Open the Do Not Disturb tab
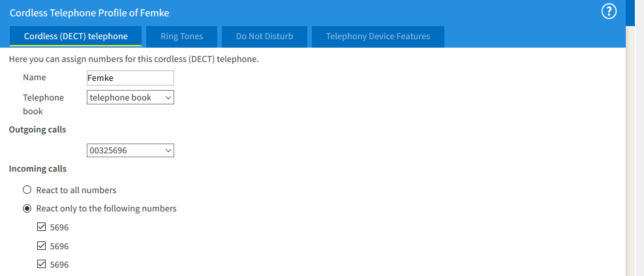 pos(264,37)
